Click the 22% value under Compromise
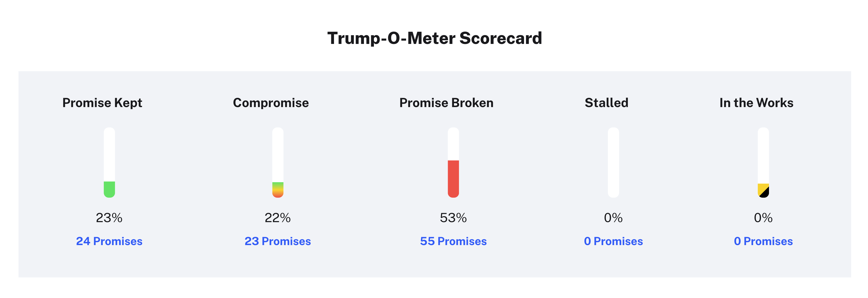 click(278, 218)
